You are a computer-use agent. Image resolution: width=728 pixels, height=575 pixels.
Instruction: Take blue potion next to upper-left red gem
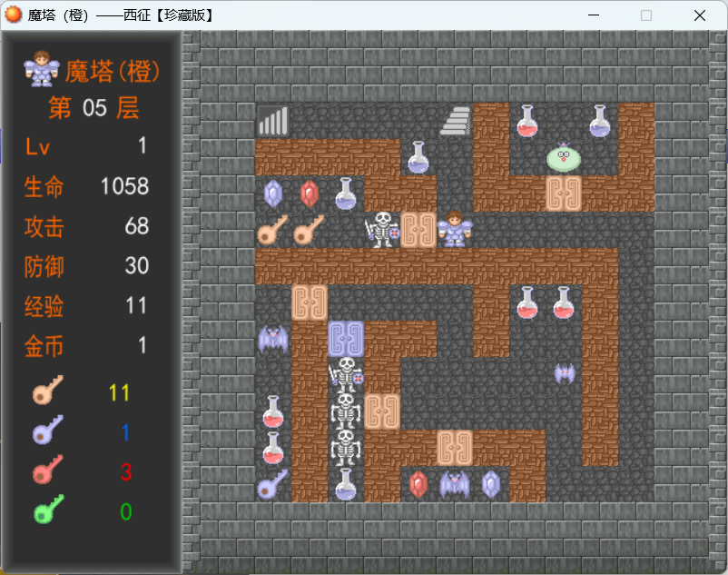(346, 193)
